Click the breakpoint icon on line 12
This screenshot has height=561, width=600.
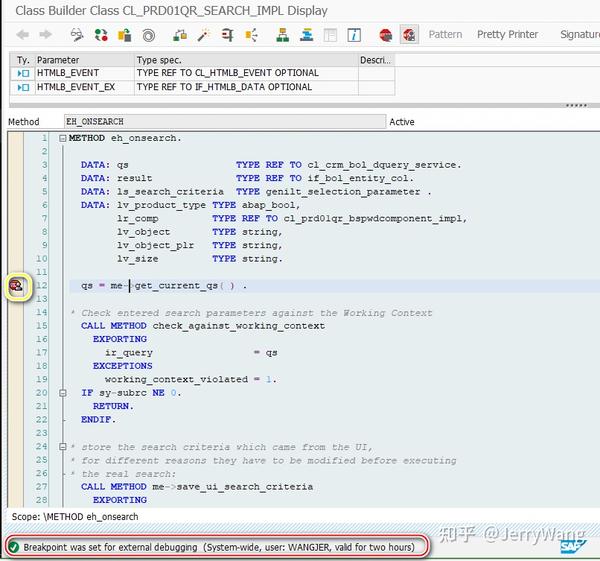[16, 285]
